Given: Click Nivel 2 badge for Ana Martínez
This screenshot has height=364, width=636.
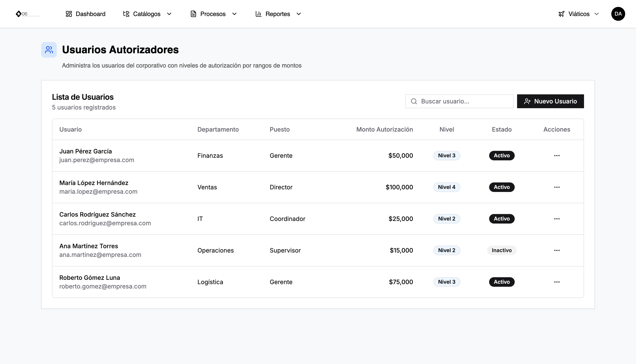Looking at the screenshot, I should pos(447,250).
